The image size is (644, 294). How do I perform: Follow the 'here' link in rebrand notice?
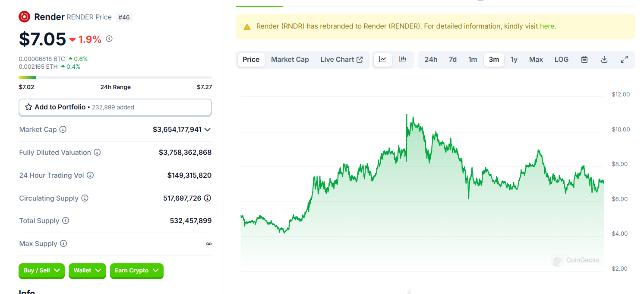[547, 26]
